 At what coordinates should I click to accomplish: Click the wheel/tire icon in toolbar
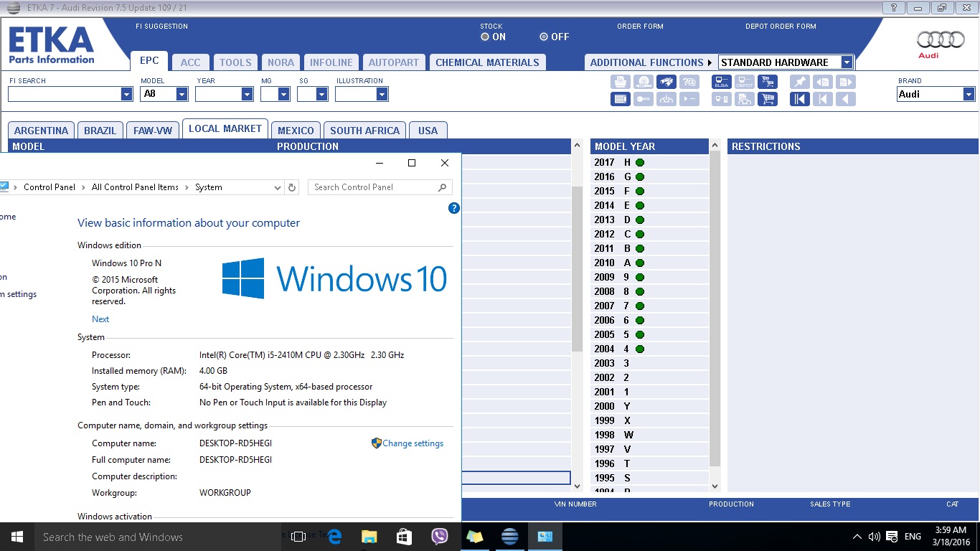tap(644, 83)
